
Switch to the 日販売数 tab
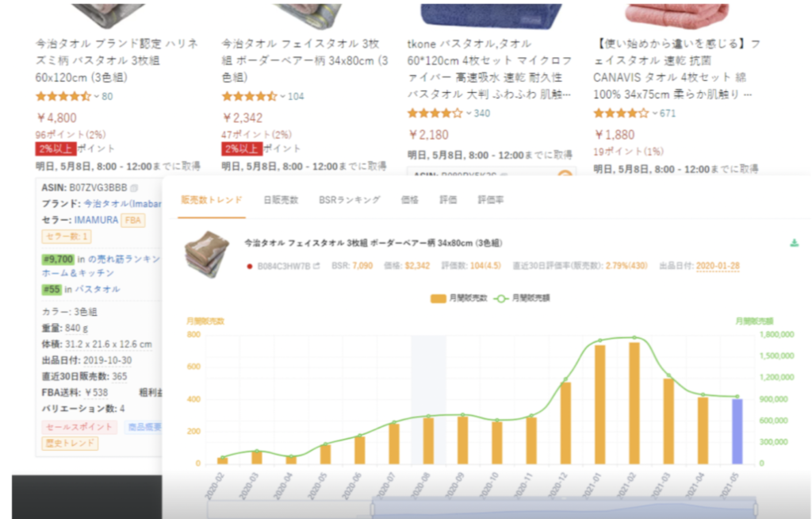point(281,200)
